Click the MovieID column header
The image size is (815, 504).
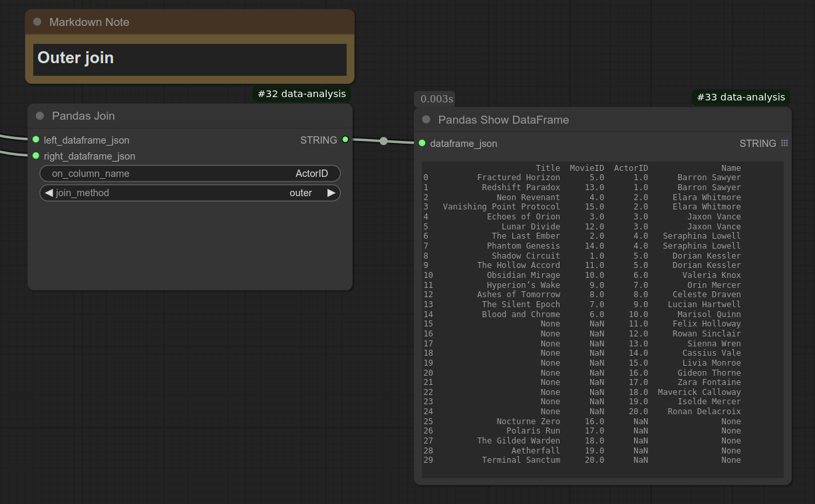click(587, 168)
